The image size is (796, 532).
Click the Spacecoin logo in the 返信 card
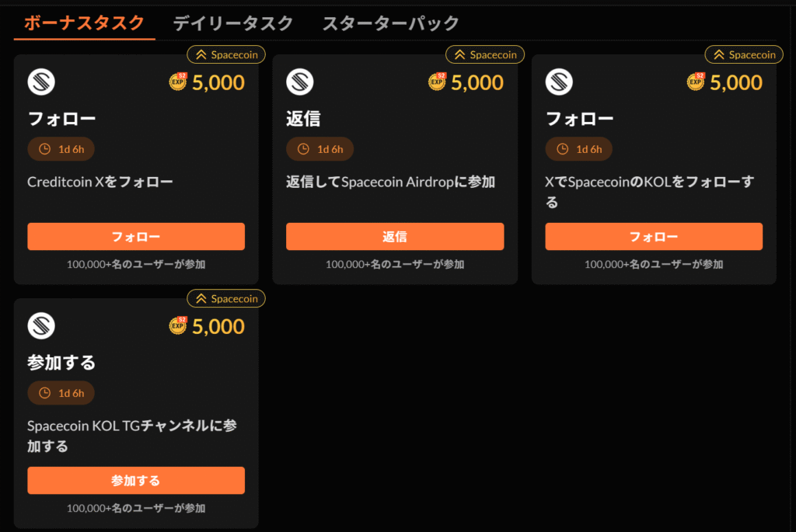[300, 82]
